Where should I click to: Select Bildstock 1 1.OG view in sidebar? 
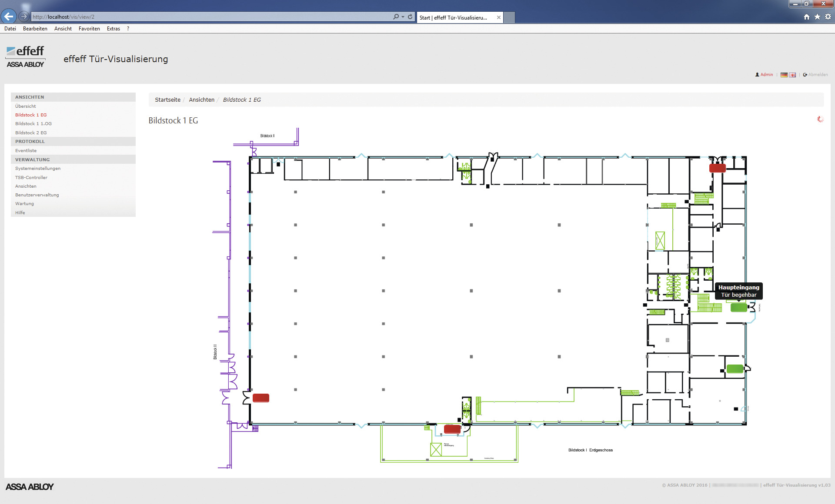click(x=33, y=124)
